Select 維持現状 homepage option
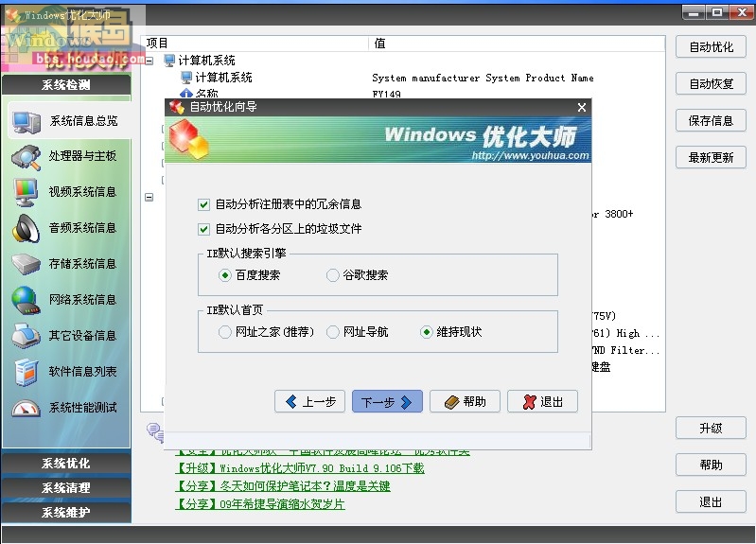This screenshot has height=544, width=756. (x=426, y=332)
